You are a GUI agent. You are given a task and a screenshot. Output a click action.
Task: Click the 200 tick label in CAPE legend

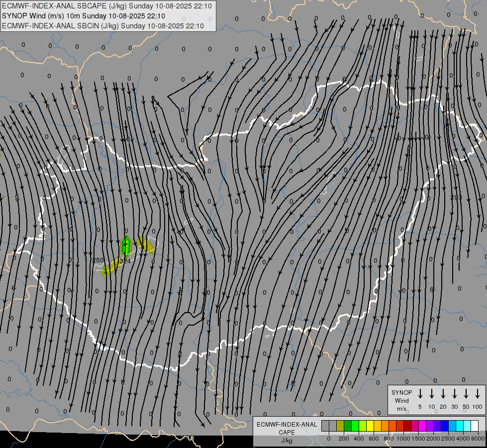coord(344,439)
